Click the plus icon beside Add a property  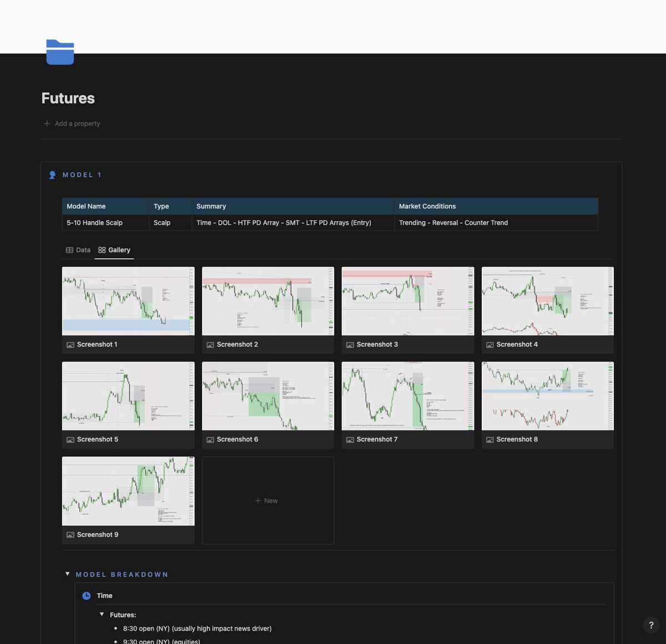(47, 124)
